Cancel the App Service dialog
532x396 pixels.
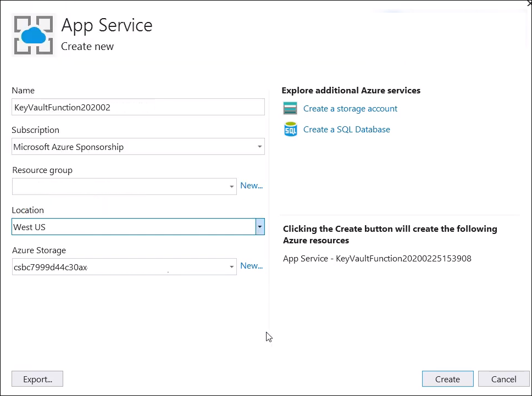pos(504,379)
